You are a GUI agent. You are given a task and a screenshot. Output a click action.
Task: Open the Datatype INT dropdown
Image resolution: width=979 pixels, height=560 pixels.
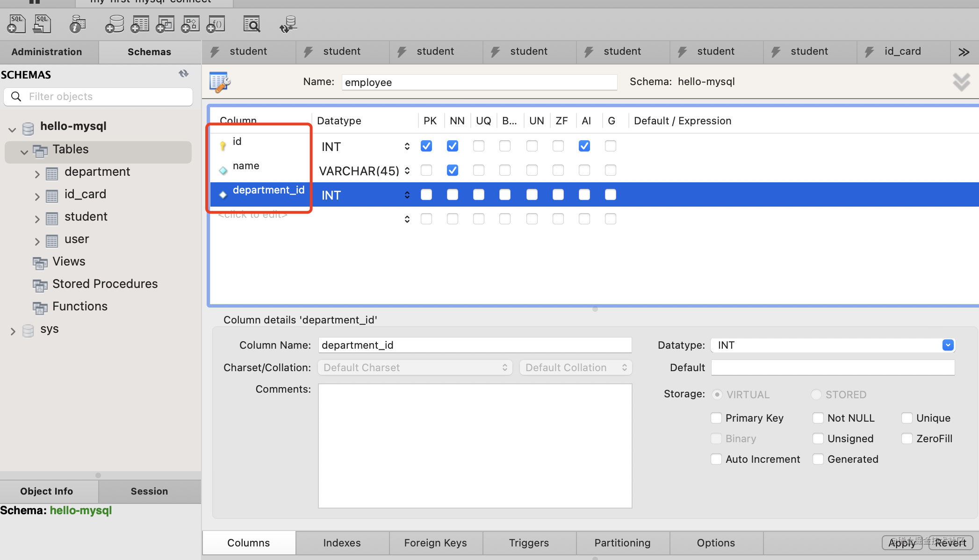tap(948, 345)
